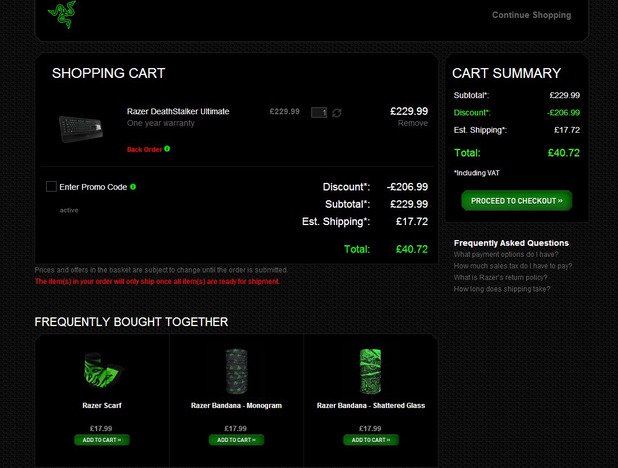Open the sales tax FAQ question
The height and width of the screenshot is (468, 618).
tap(512, 266)
